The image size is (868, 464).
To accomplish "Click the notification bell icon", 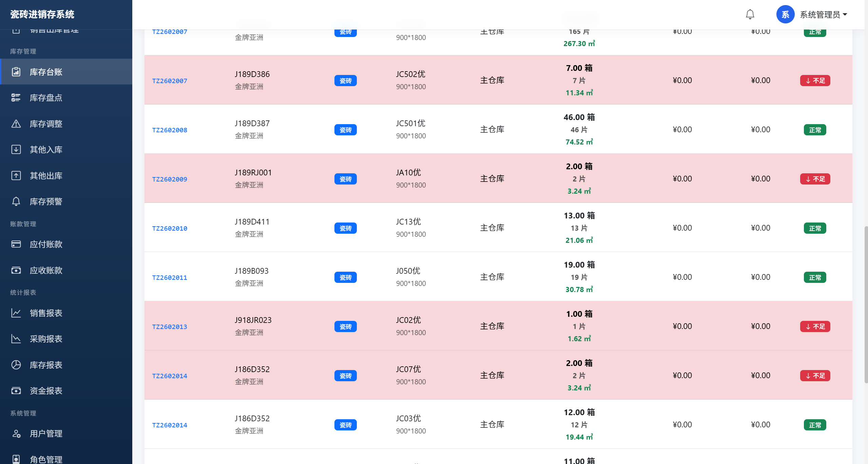I will pos(750,14).
